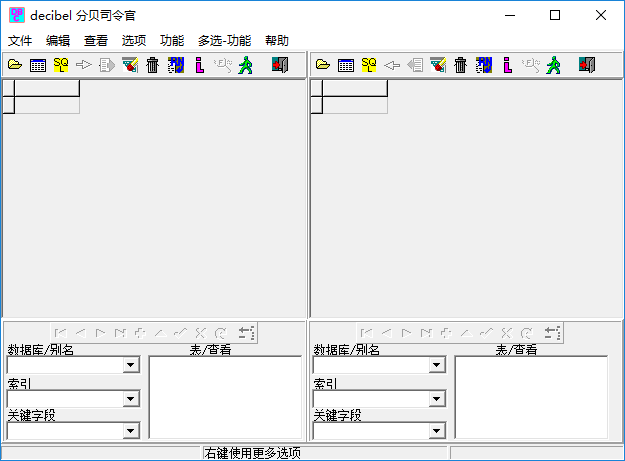
Task: Click the open folder icon in right toolbar
Action: pyautogui.click(x=323, y=65)
